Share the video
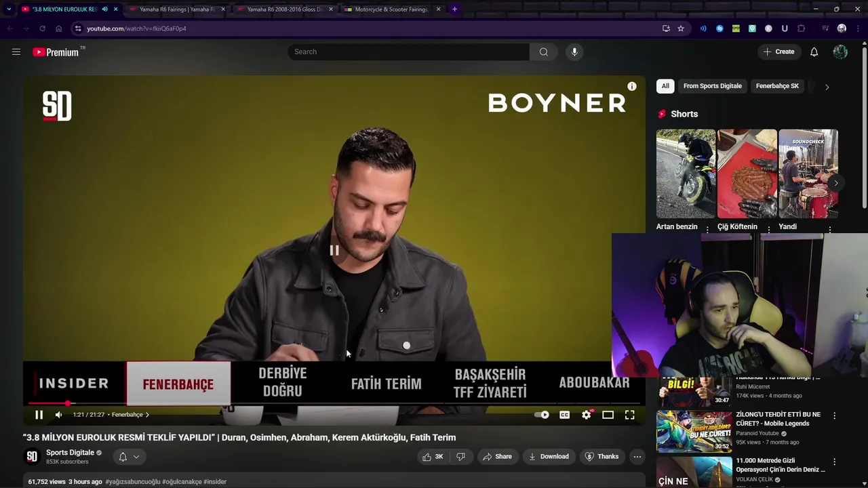 [x=497, y=457]
